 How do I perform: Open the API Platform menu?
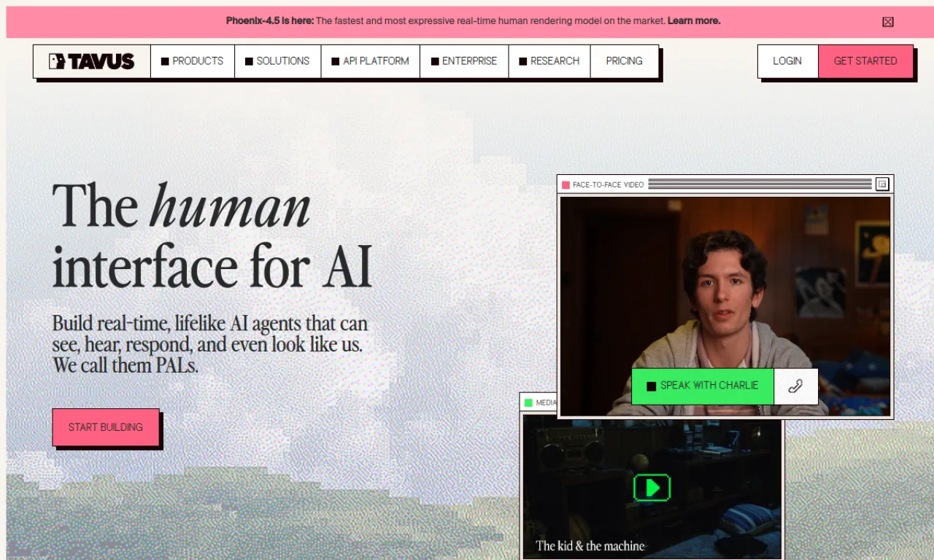coord(371,61)
